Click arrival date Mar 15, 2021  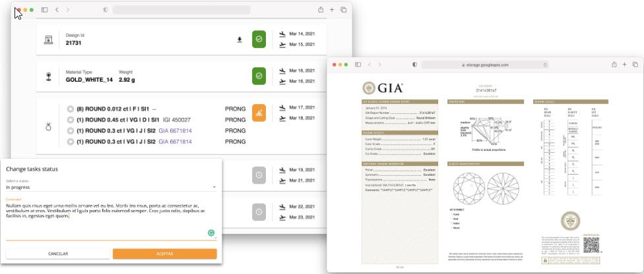point(302,44)
